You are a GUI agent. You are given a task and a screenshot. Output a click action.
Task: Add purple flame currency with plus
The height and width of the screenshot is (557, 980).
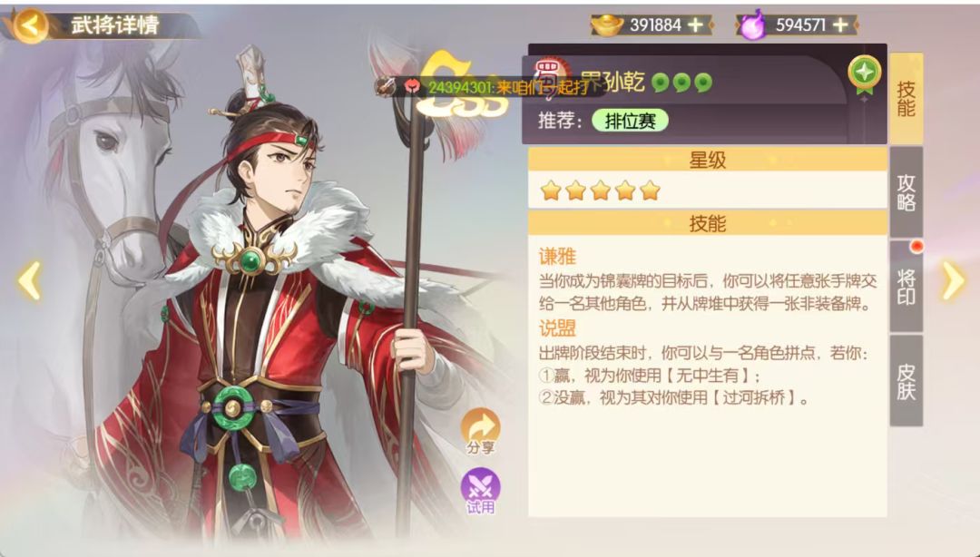[841, 25]
